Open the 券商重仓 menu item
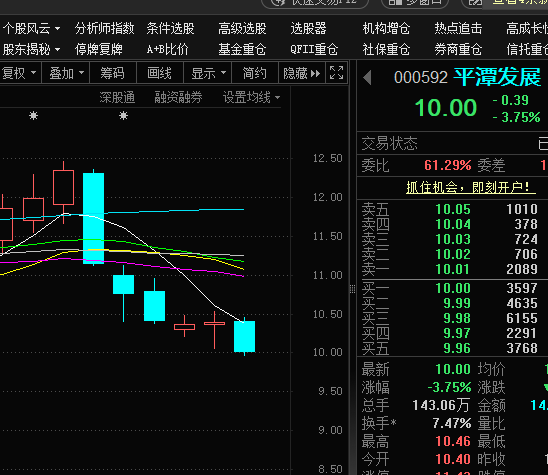This screenshot has width=548, height=475. click(x=458, y=49)
